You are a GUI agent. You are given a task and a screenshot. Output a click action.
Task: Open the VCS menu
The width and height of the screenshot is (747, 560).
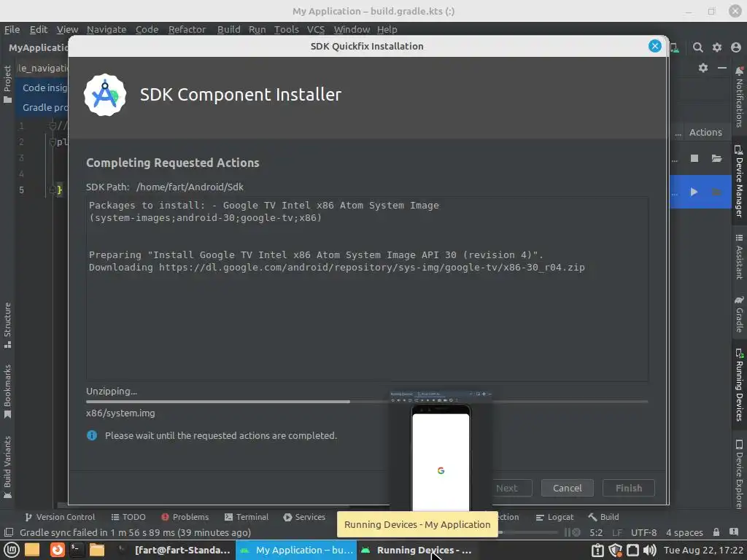[x=316, y=29]
